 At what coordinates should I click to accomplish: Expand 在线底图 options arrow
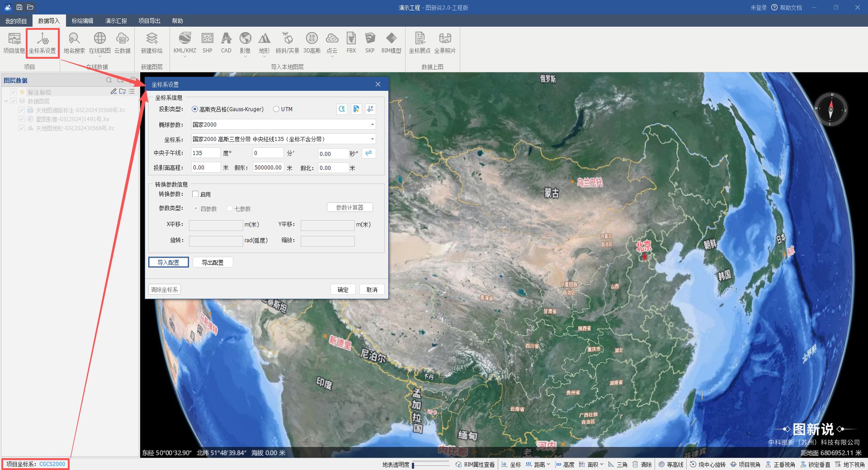(100, 56)
